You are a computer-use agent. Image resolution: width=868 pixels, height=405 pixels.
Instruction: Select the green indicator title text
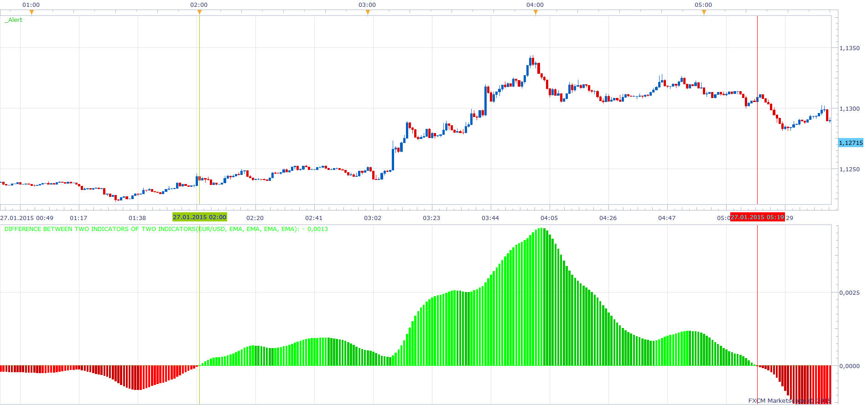point(166,229)
